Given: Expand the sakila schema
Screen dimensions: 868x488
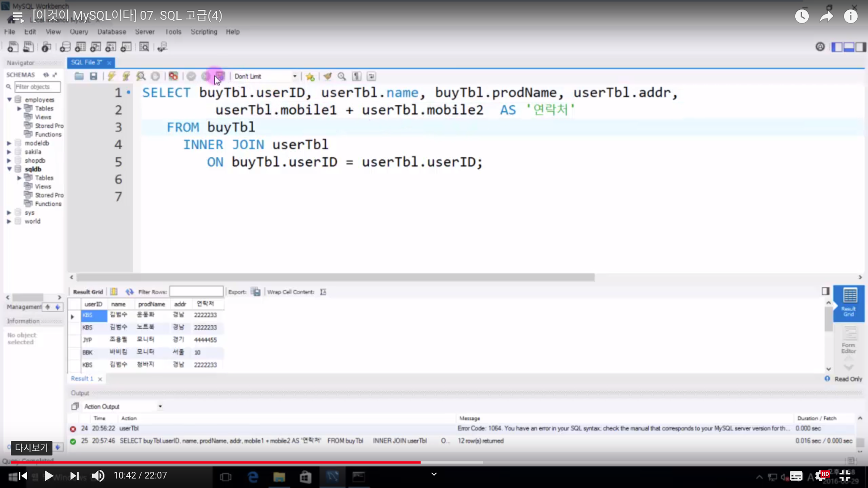Looking at the screenshot, I should point(9,152).
